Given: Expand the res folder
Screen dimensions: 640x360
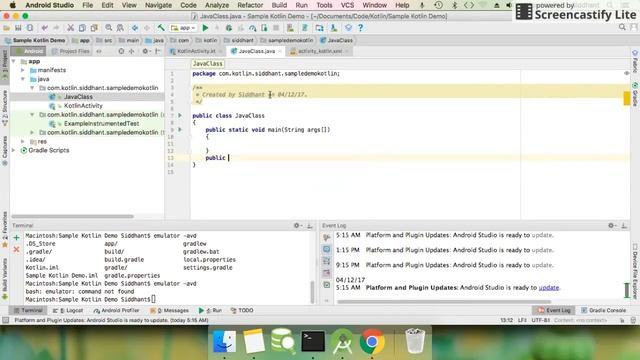Looking at the screenshot, I should (x=23, y=141).
